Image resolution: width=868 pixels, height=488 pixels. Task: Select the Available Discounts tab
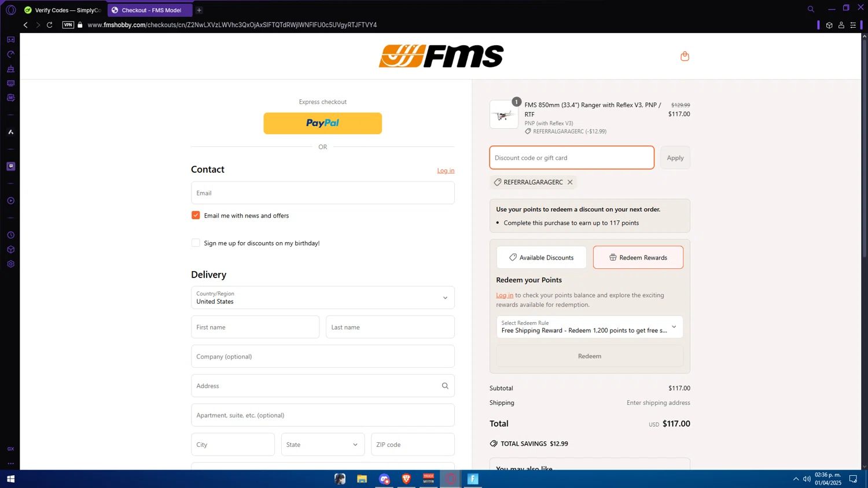541,257
